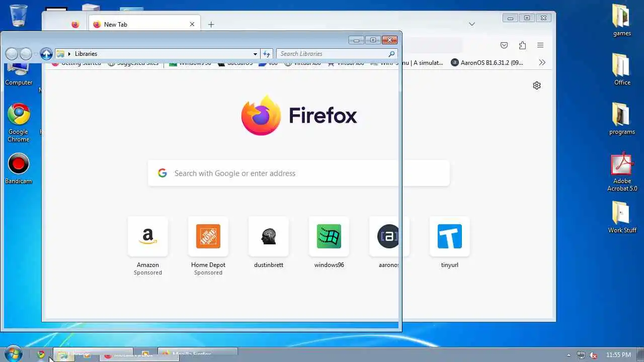Select the programs folder on desktop
The image size is (644, 362).
(622, 119)
